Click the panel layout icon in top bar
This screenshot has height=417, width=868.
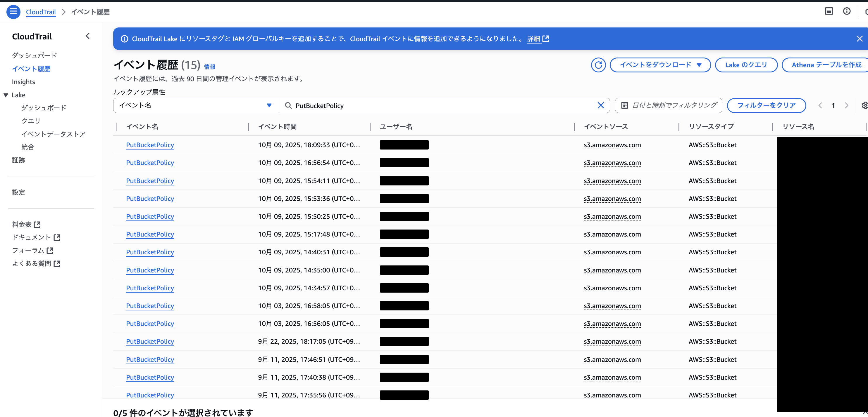829,11
